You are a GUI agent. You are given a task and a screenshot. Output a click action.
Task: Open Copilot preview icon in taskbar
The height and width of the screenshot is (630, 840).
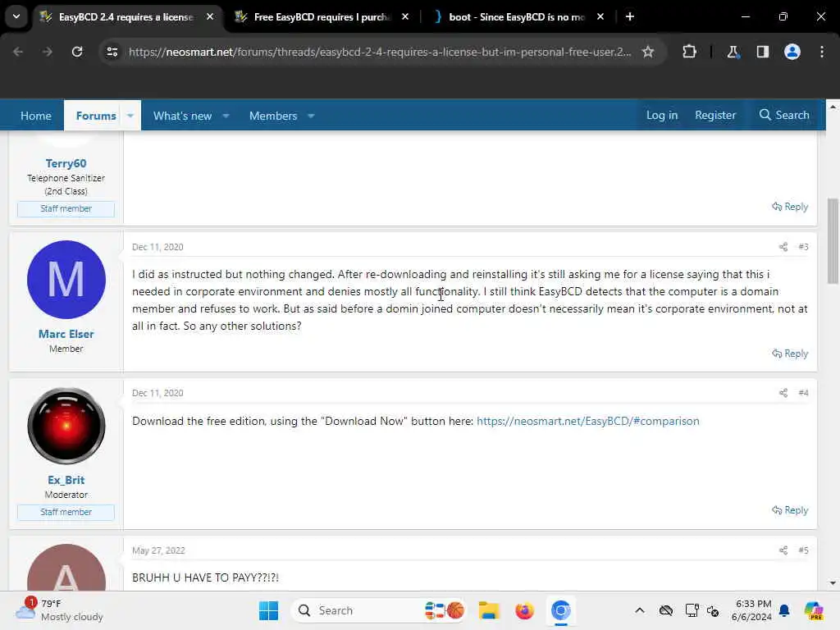coord(813,610)
